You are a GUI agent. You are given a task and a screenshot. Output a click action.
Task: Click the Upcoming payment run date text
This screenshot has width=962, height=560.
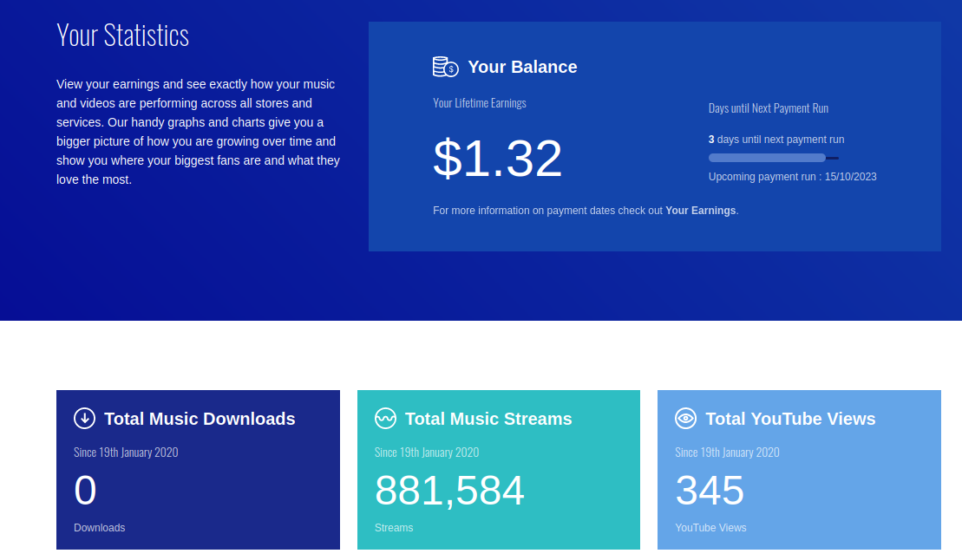click(x=792, y=177)
